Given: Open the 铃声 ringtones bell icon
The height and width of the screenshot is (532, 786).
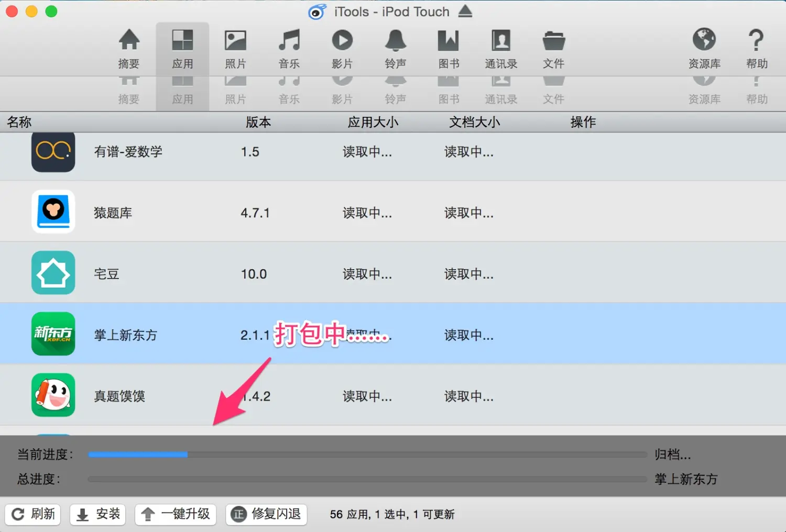Looking at the screenshot, I should 396,49.
